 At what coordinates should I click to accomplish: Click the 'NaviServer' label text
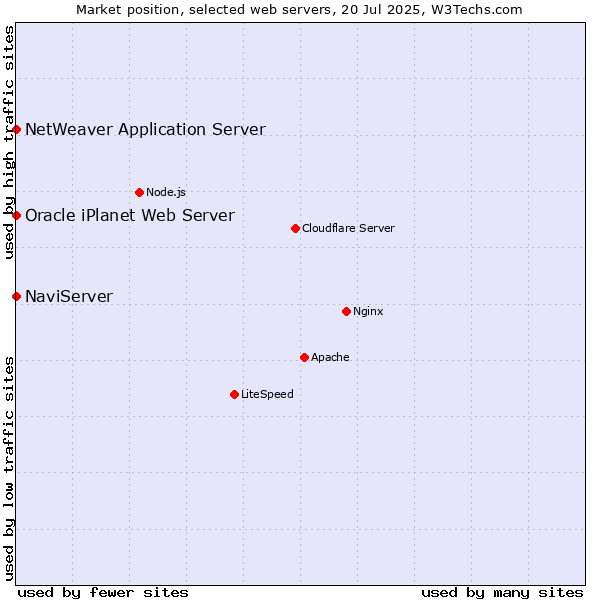(x=69, y=297)
